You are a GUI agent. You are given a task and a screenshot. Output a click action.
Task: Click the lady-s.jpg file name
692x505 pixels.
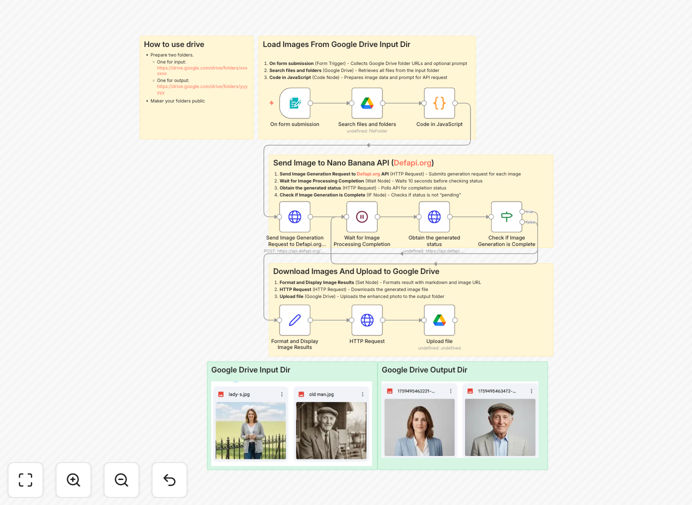(239, 394)
